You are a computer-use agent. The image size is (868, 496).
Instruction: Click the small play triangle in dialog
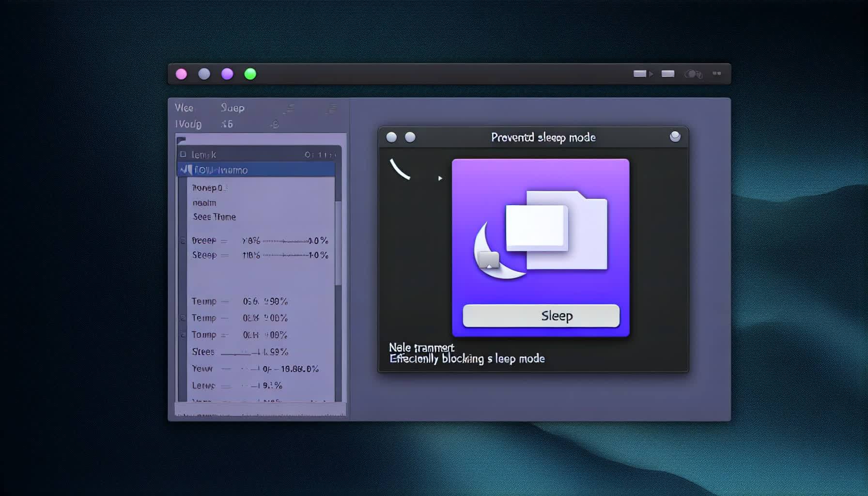440,178
